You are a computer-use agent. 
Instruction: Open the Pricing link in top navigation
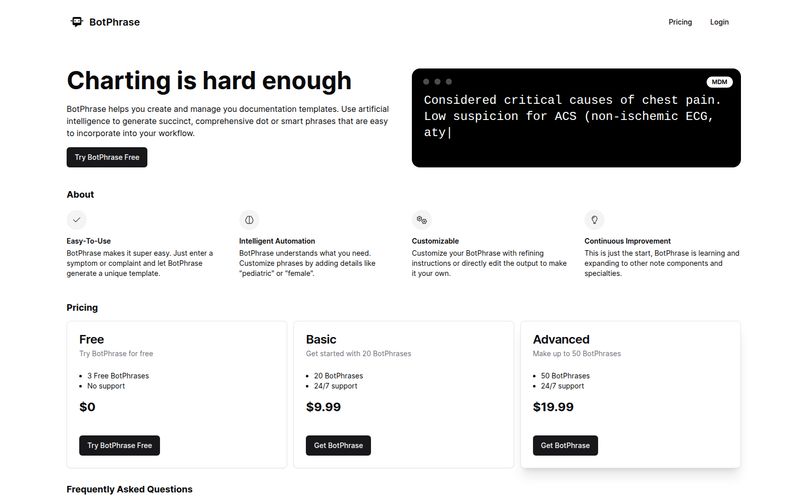point(680,22)
